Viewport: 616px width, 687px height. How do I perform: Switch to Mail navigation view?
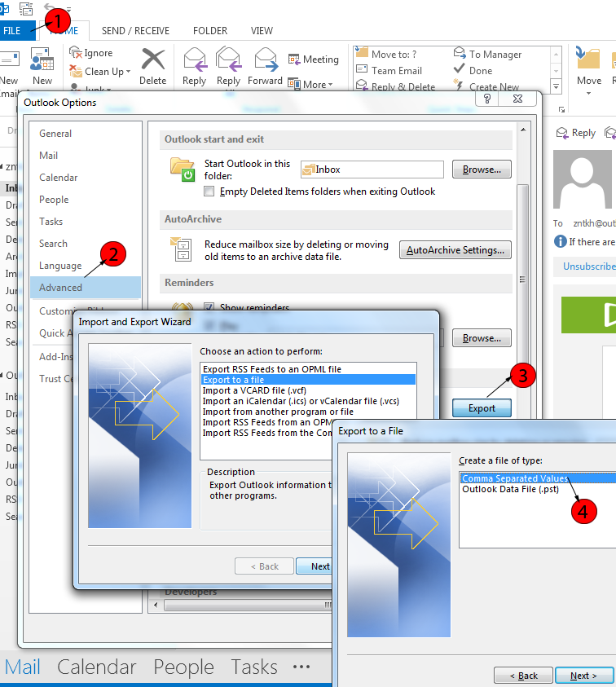point(22,667)
